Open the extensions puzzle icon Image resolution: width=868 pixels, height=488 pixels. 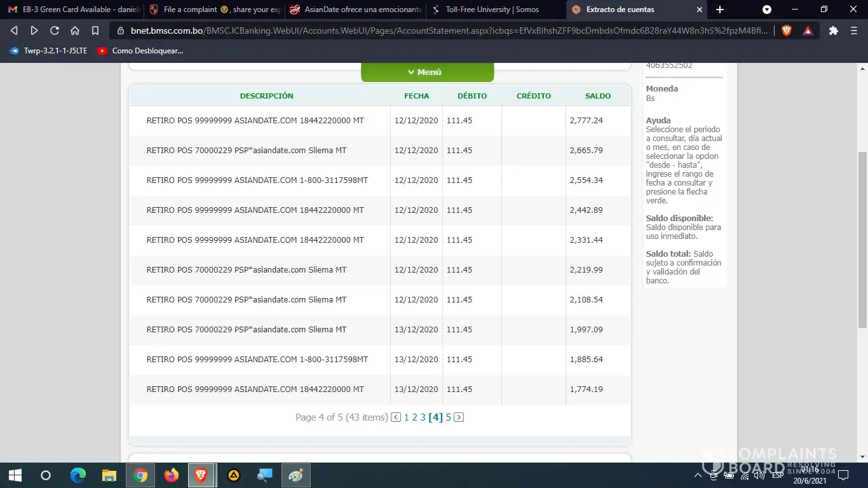834,30
